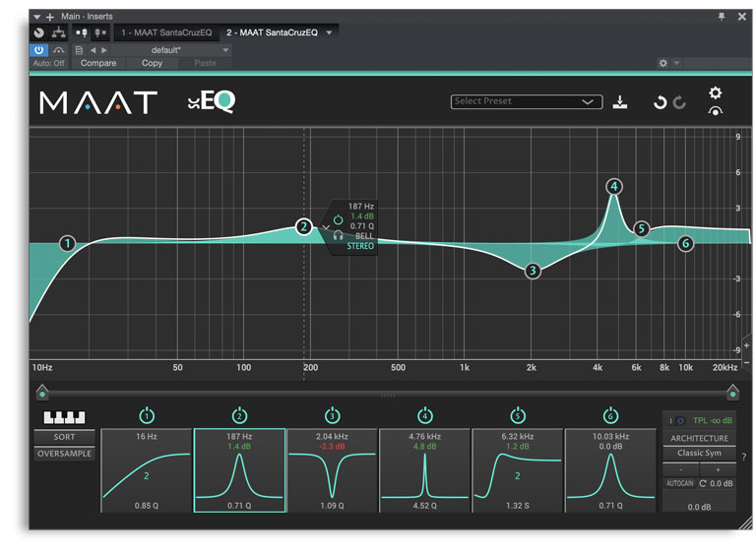Click the redo arrow icon

(679, 102)
